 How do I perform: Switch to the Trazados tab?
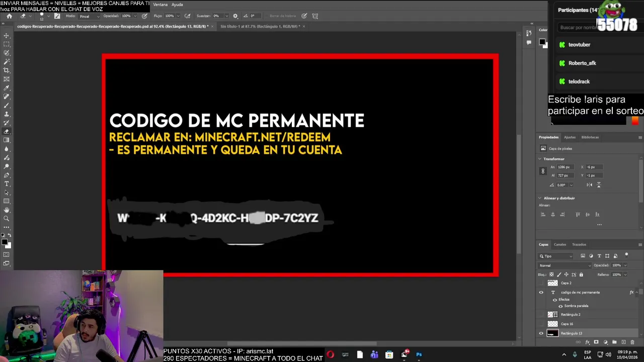[579, 245]
